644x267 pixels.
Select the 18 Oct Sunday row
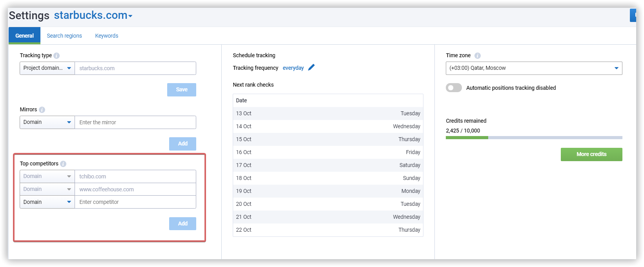coord(328,178)
